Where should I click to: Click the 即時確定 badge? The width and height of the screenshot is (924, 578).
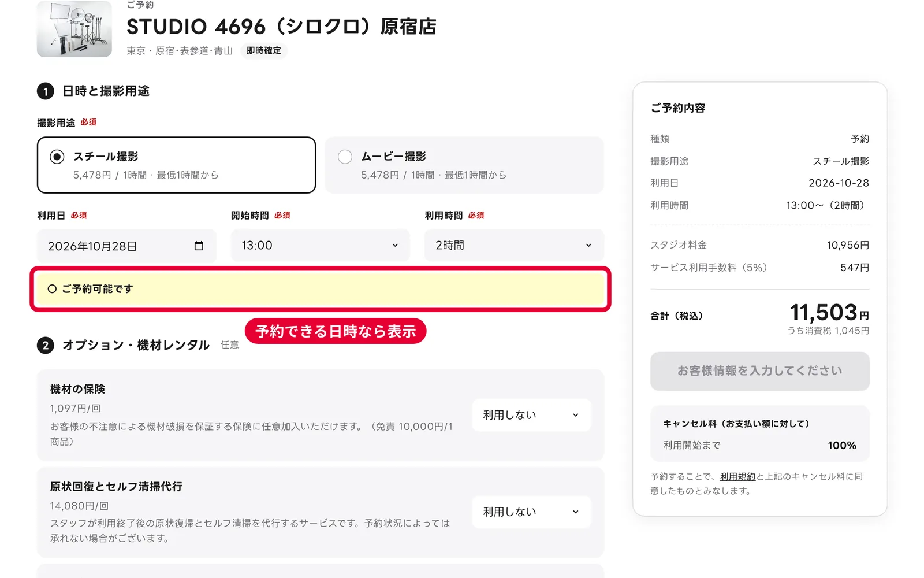click(x=264, y=51)
